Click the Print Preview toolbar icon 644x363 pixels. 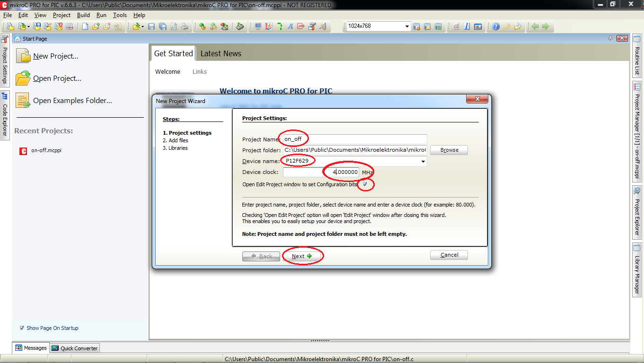pyautogui.click(x=174, y=26)
